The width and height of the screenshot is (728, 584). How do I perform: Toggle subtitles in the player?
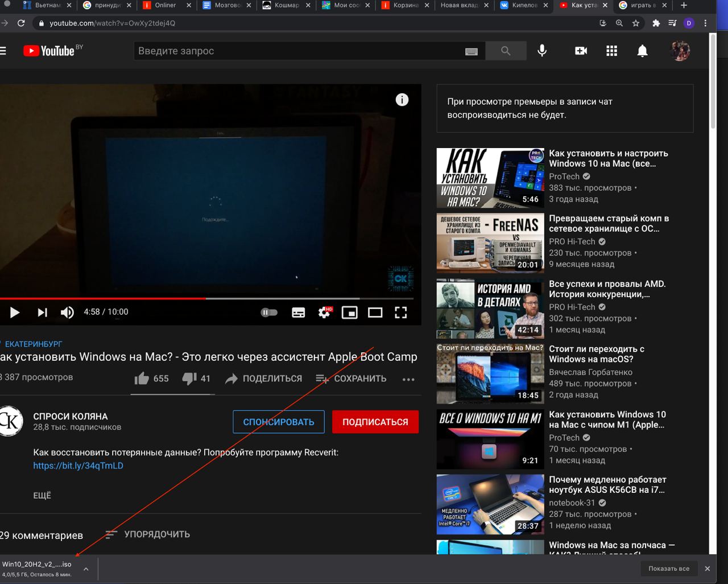[299, 312]
